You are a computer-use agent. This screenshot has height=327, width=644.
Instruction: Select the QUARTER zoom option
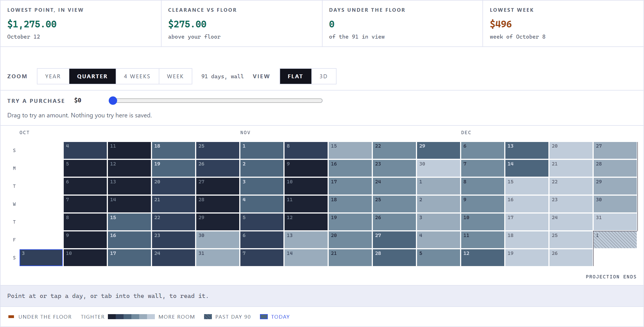[x=93, y=76]
